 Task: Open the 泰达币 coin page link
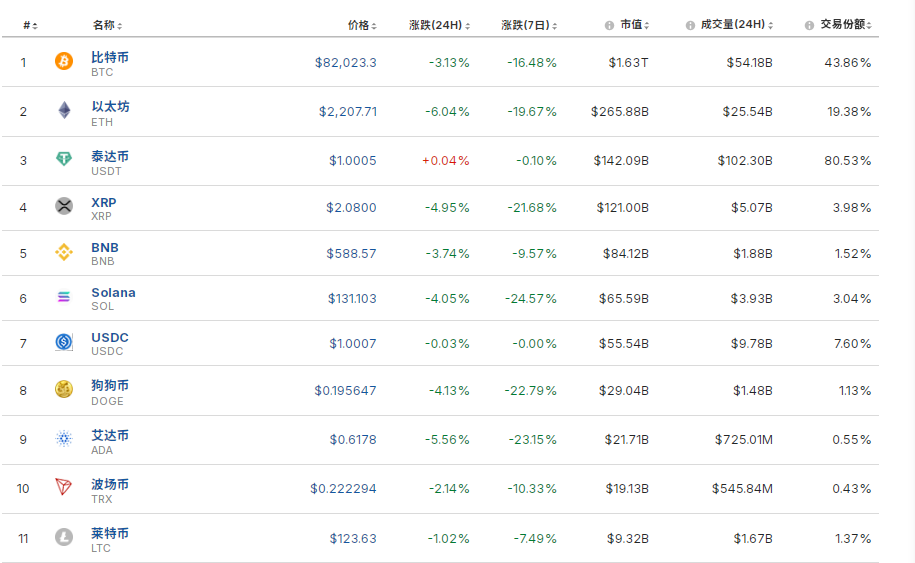click(x=110, y=156)
